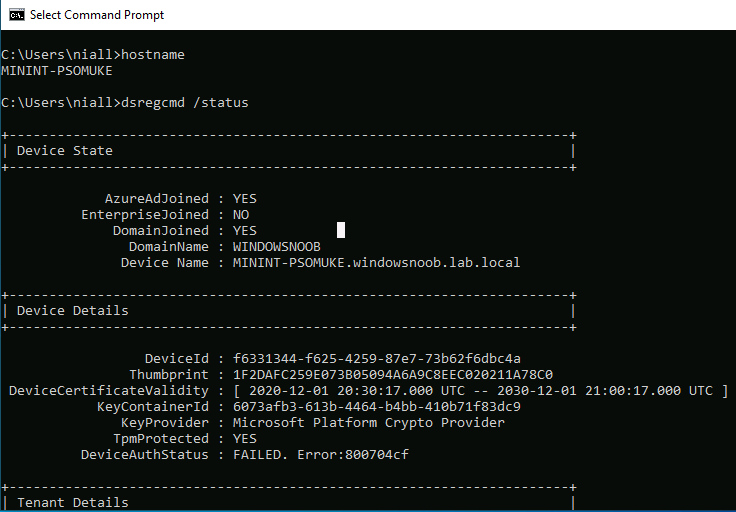Click the DomainJoined YES value
736x512 pixels.
click(x=245, y=230)
